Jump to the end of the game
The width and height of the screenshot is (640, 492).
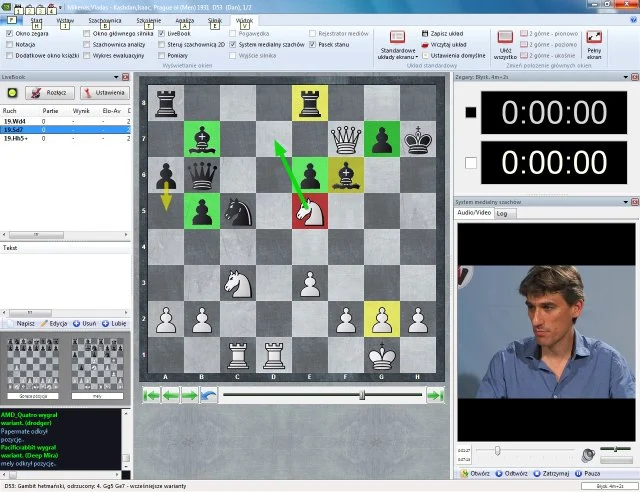pyautogui.click(x=435, y=395)
